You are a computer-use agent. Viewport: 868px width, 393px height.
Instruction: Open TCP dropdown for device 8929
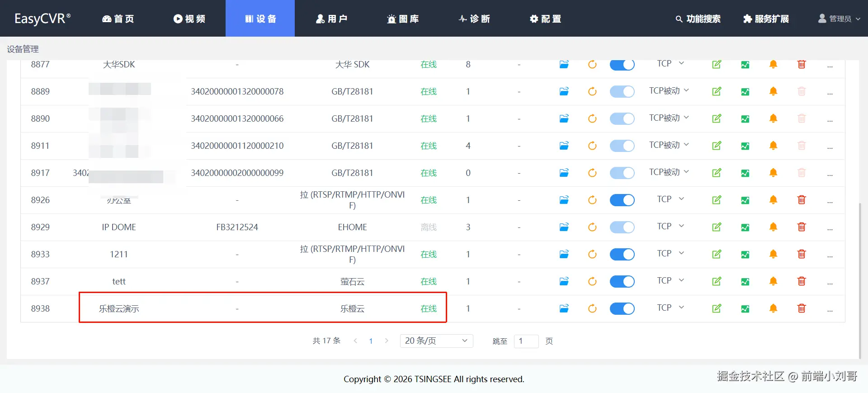click(x=670, y=227)
